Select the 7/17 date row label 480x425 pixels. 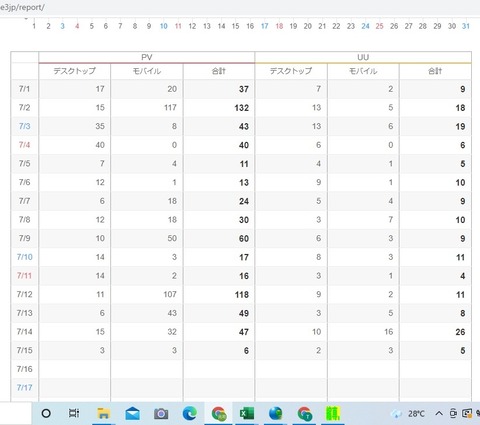point(25,388)
